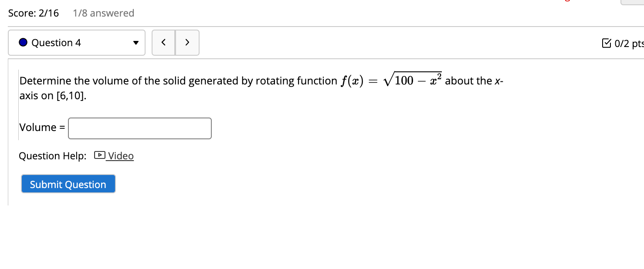Click the question prompt text area
This screenshot has width=644, height=269.
point(261,87)
